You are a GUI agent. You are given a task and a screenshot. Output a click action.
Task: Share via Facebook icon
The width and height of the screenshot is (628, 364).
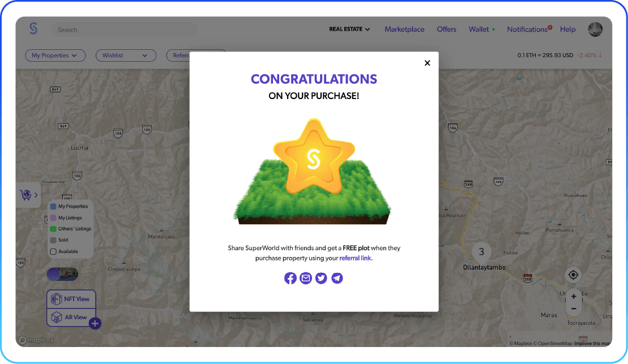click(x=290, y=278)
